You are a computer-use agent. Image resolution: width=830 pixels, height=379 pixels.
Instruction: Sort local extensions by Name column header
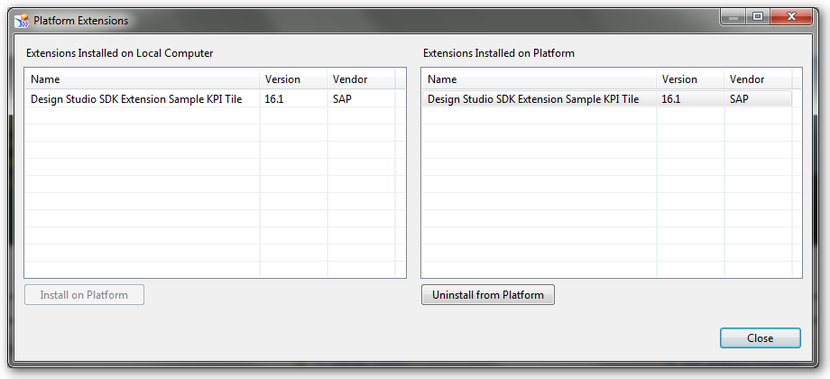point(142,79)
